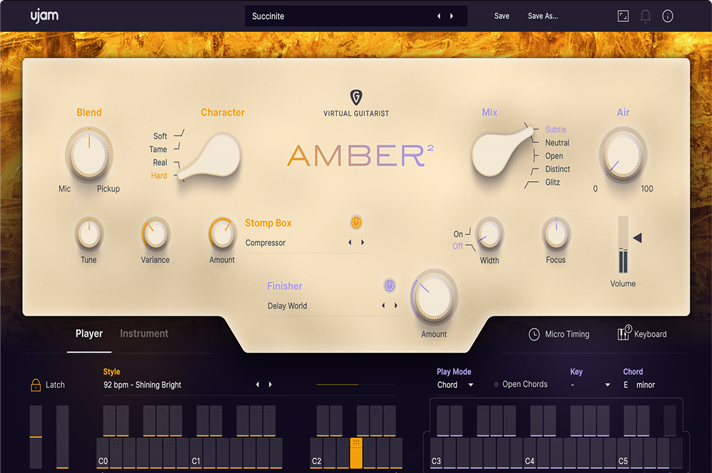
Task: Click the Variance knob
Action: coord(155,234)
